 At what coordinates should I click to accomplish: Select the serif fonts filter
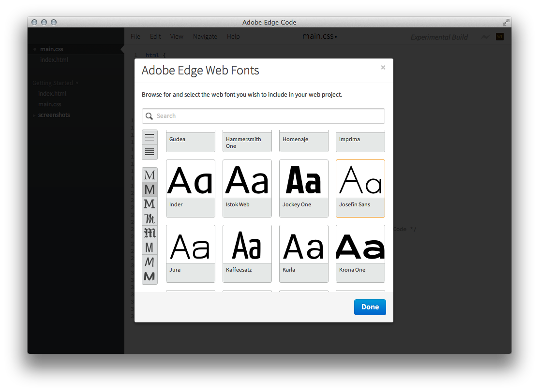point(150,174)
